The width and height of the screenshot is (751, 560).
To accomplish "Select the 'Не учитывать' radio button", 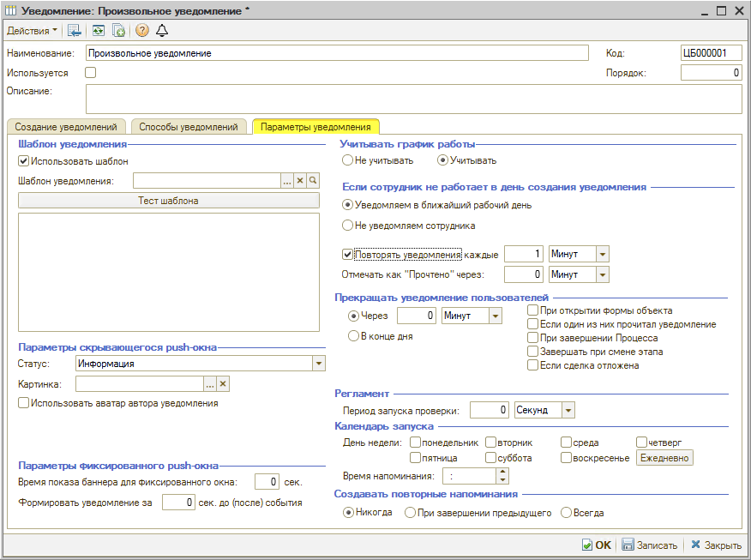I will click(347, 160).
